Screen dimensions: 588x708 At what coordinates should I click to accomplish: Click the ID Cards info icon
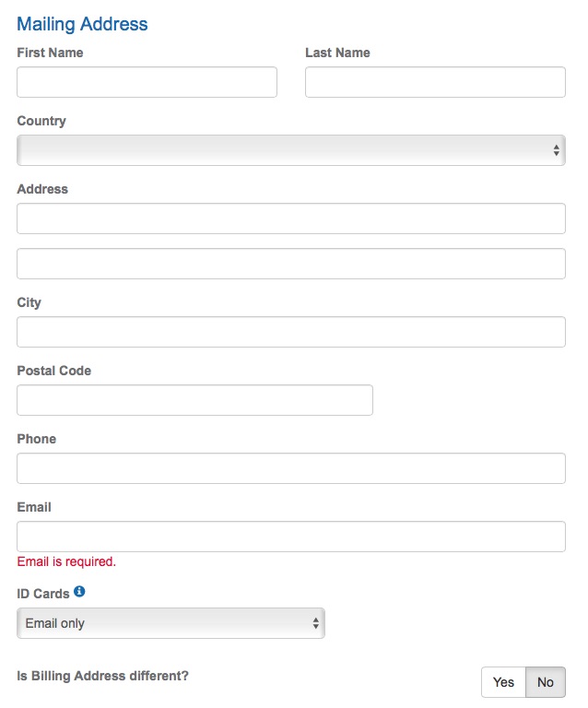click(79, 591)
